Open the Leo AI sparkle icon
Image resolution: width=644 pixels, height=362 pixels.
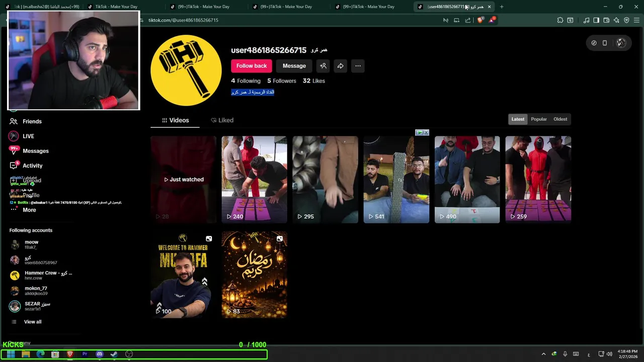tap(616, 20)
